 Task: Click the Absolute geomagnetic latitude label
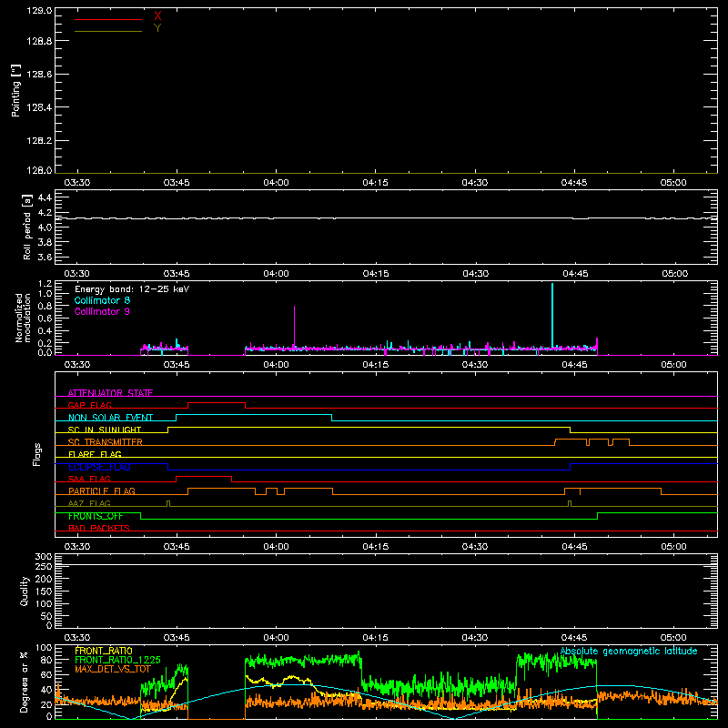click(x=629, y=652)
